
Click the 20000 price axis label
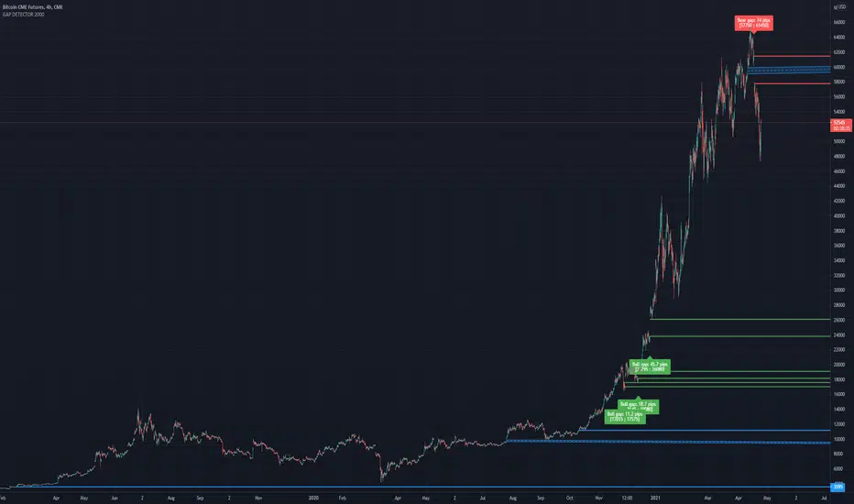[838, 365]
